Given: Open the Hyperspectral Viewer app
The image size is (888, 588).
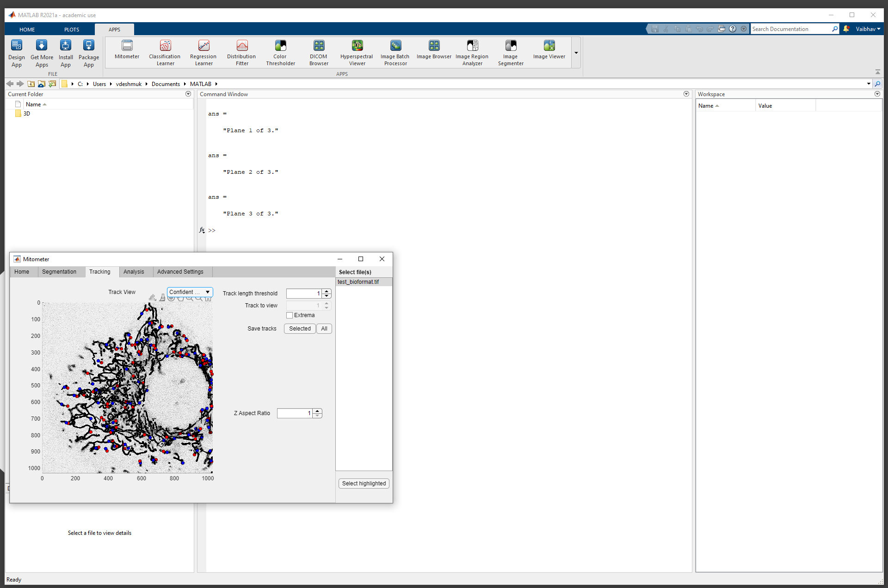Looking at the screenshot, I should 357,52.
